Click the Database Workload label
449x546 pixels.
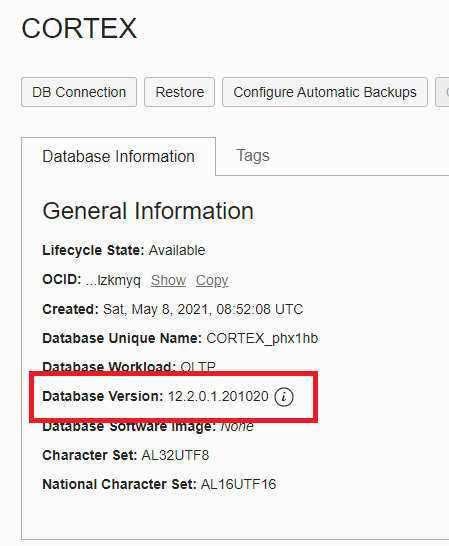pos(109,366)
